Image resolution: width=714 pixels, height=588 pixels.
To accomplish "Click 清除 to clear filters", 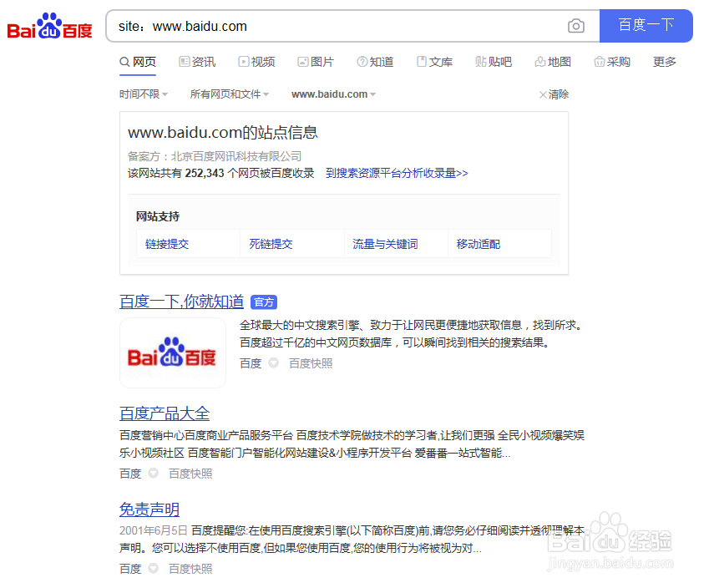I will pyautogui.click(x=554, y=94).
